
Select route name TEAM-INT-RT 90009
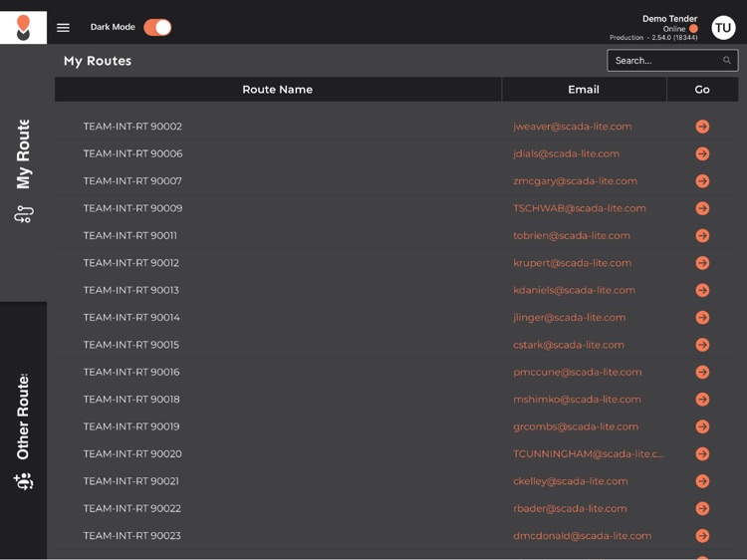coord(132,208)
